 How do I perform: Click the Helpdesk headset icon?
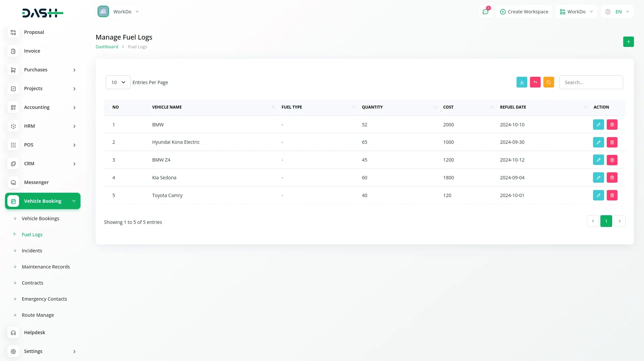pos(13,333)
